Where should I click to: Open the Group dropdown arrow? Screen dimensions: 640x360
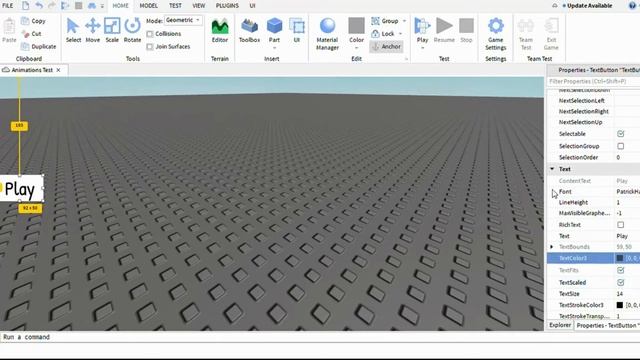(x=404, y=21)
